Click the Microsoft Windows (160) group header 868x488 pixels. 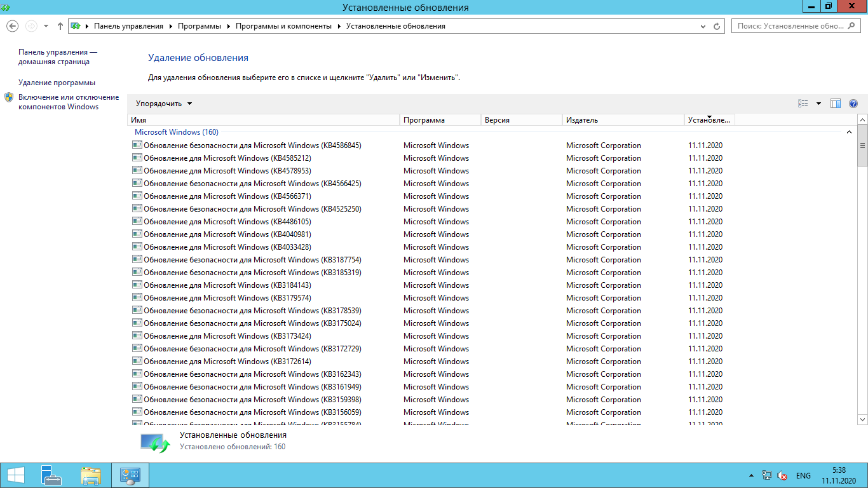(176, 132)
